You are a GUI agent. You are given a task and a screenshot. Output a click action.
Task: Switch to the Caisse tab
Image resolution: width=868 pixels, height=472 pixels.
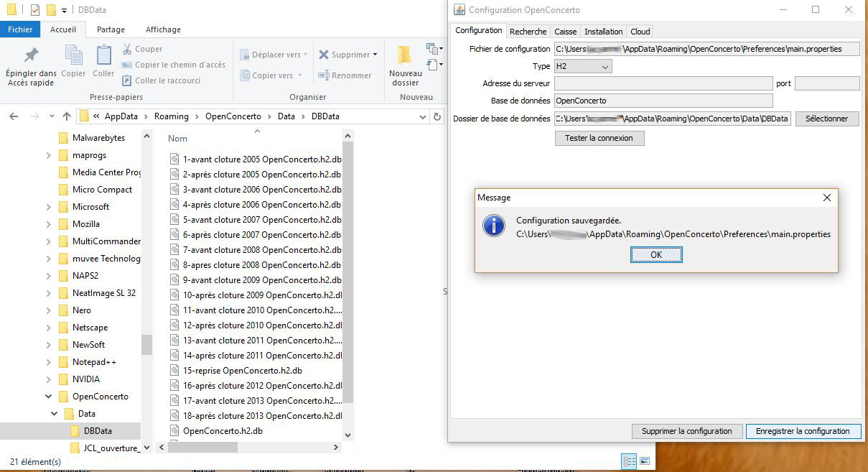tap(565, 32)
